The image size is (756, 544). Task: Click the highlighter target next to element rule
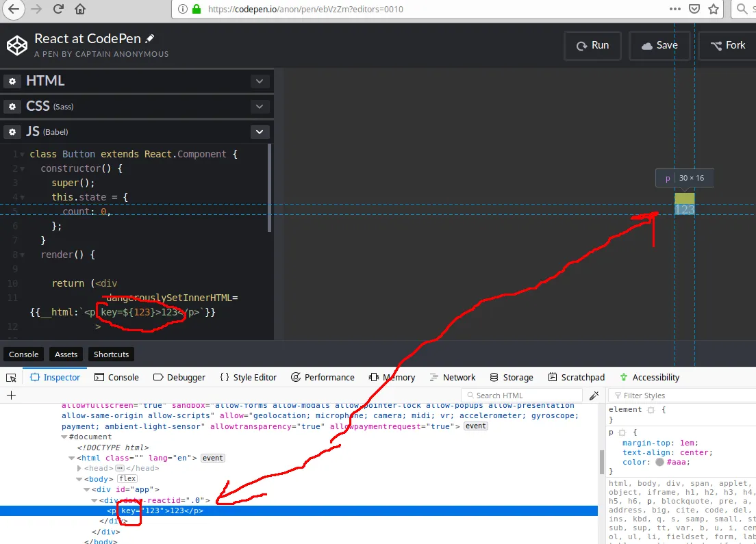(x=651, y=410)
